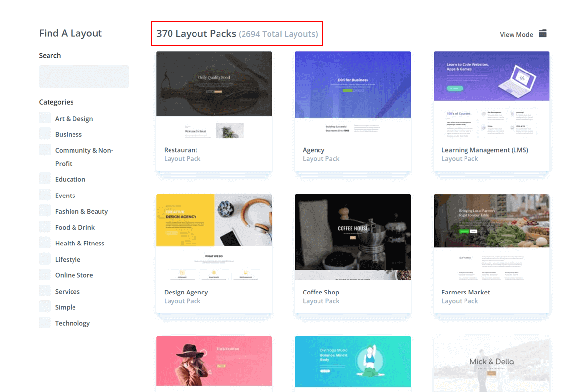Enable the Online Store filter

tap(45, 274)
